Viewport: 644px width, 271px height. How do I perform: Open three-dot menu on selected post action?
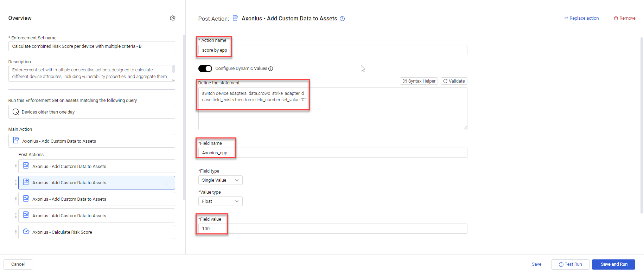[x=166, y=183]
